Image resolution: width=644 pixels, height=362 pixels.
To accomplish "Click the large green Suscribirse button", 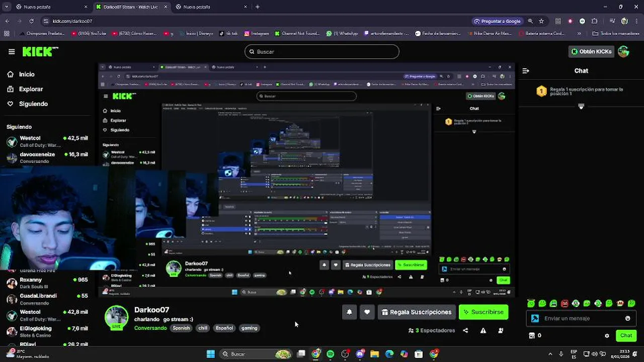I will point(483,312).
